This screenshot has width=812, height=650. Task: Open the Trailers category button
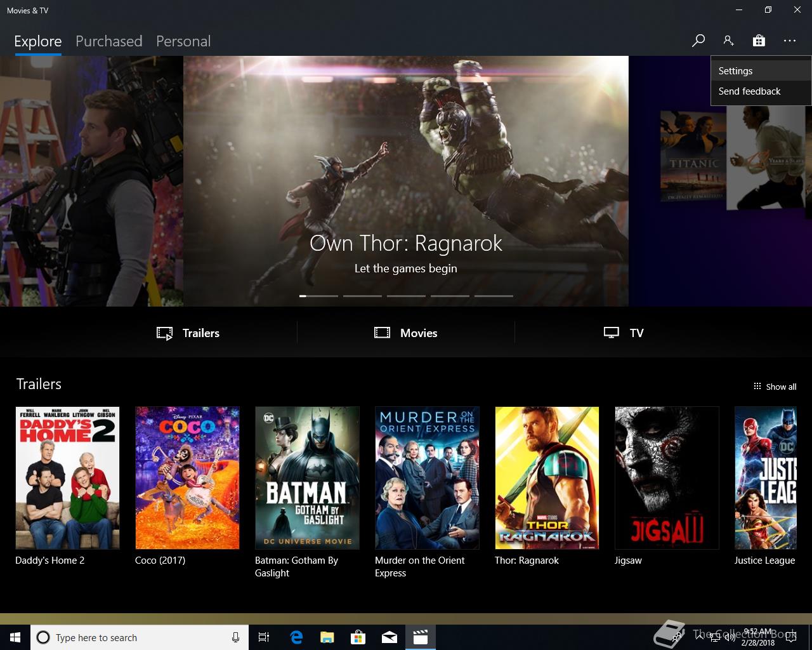pos(188,333)
